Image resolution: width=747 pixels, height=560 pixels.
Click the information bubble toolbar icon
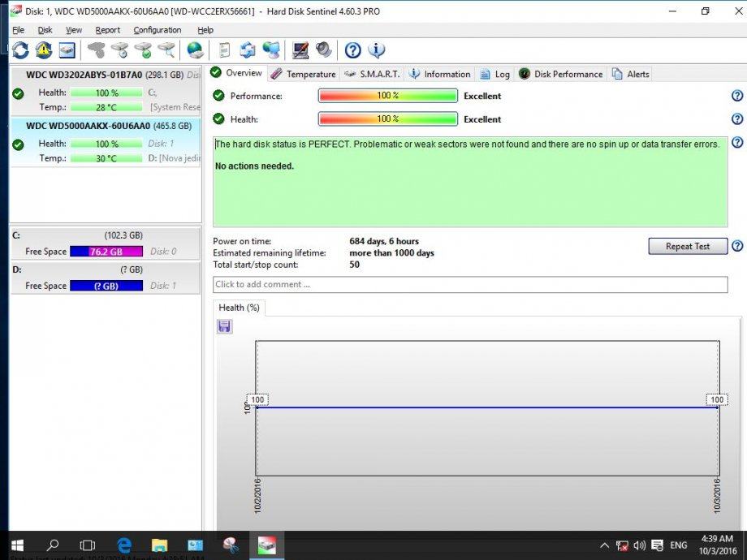pos(377,50)
